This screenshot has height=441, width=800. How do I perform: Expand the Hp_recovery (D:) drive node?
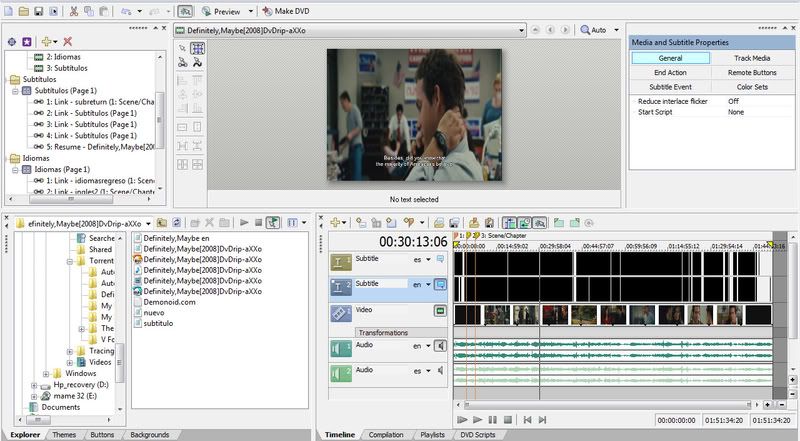(34, 385)
